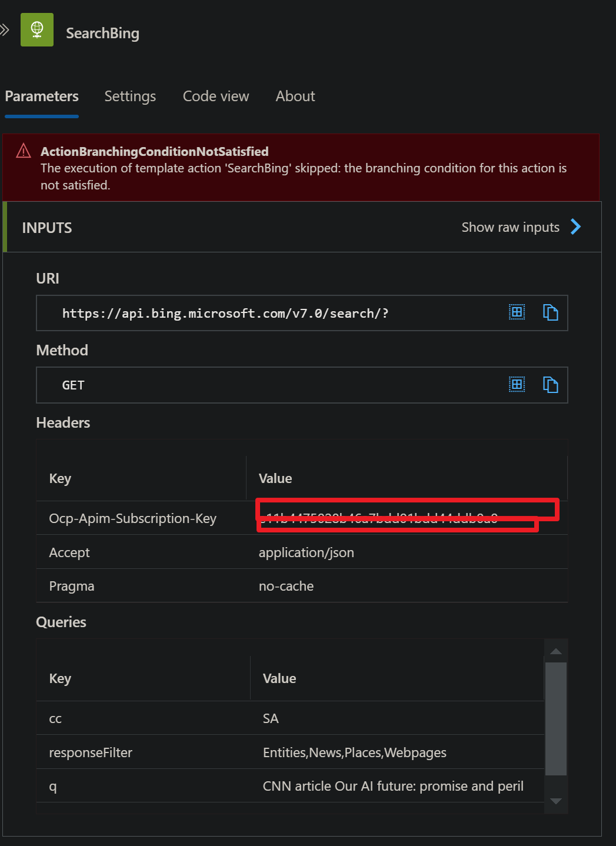Click the Show raw inputs link
Viewport: 616px width, 846px height.
point(510,227)
